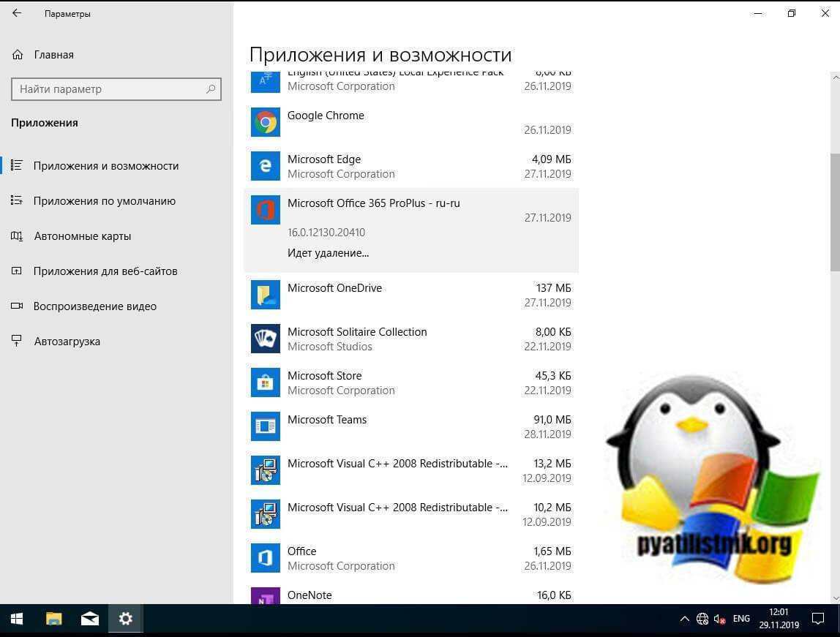
Task: Click the Найти параметр search field
Action: [116, 88]
